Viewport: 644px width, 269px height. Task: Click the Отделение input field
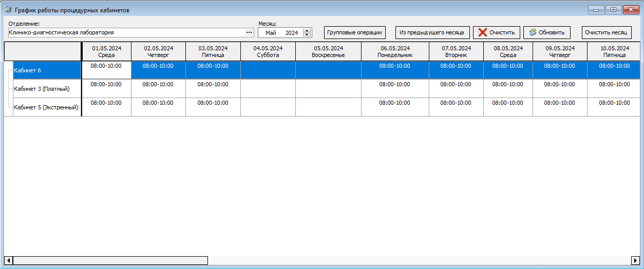pyautogui.click(x=126, y=33)
